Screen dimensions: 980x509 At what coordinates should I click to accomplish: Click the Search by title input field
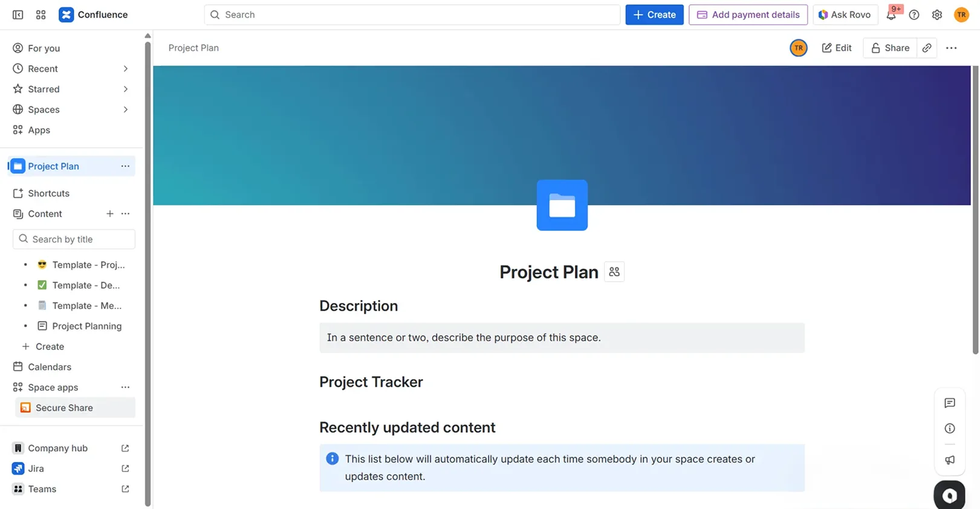pyautogui.click(x=73, y=239)
